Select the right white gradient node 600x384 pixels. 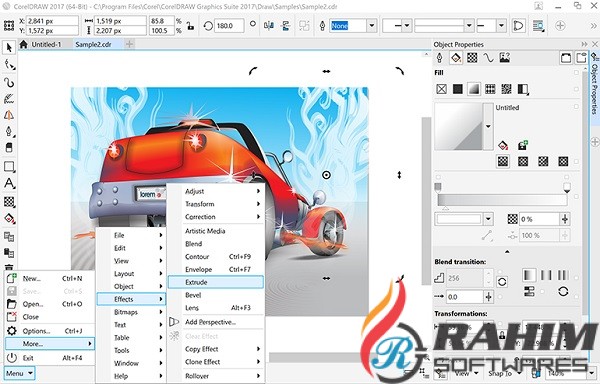pos(567,187)
